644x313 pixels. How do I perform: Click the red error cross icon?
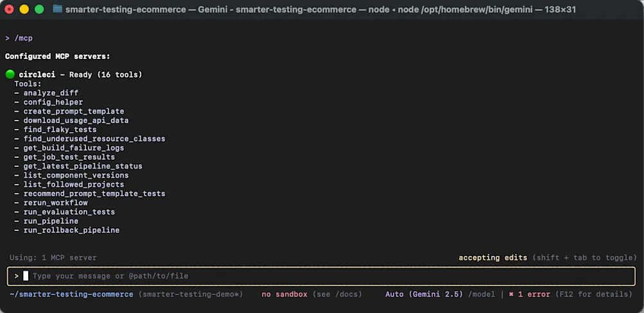click(511, 294)
